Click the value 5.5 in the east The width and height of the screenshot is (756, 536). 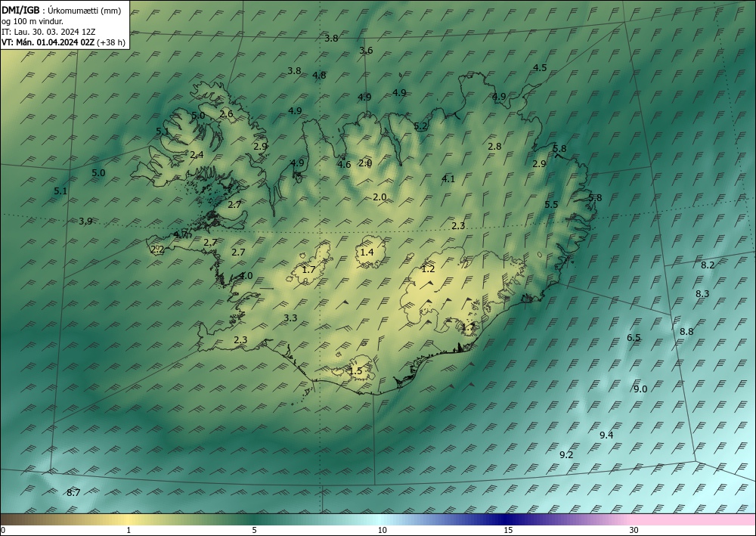pyautogui.click(x=551, y=204)
